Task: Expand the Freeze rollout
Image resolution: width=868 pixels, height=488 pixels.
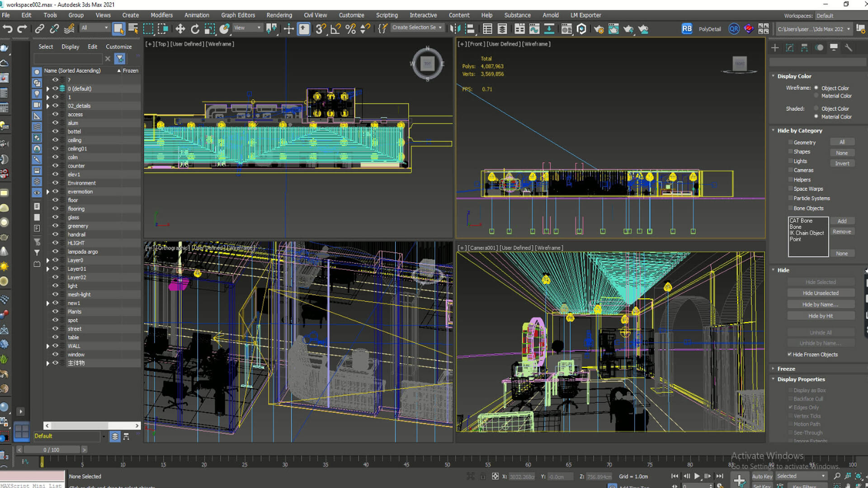Action: [786, 369]
